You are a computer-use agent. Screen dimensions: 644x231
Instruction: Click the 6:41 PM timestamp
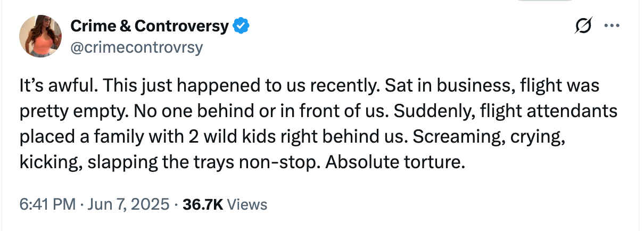(47, 204)
